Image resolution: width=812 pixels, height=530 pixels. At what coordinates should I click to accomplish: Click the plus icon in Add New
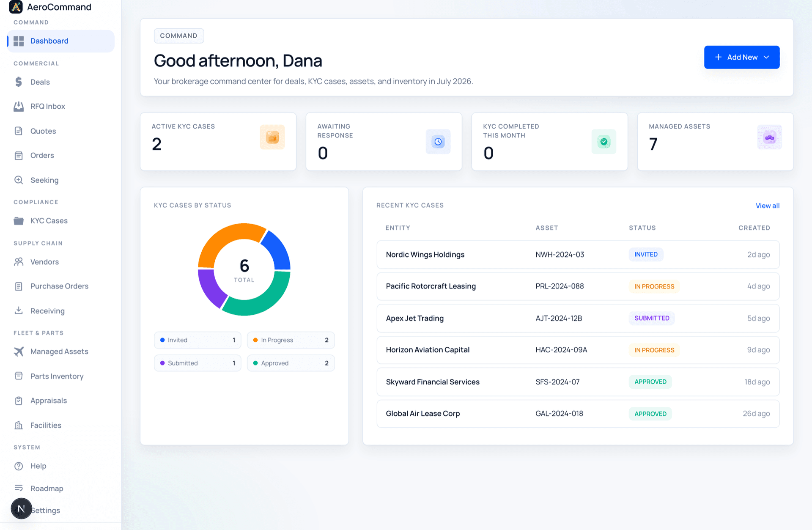click(718, 57)
